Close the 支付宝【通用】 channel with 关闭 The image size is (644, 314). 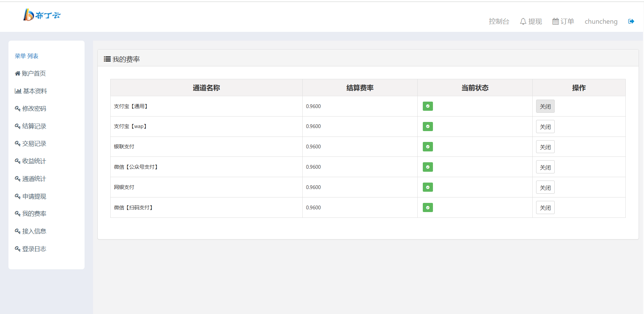545,106
